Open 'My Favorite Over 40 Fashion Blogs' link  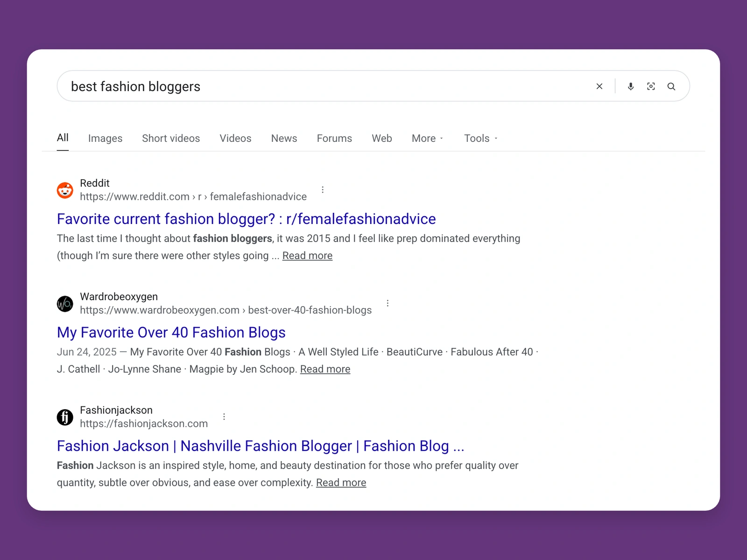(171, 332)
